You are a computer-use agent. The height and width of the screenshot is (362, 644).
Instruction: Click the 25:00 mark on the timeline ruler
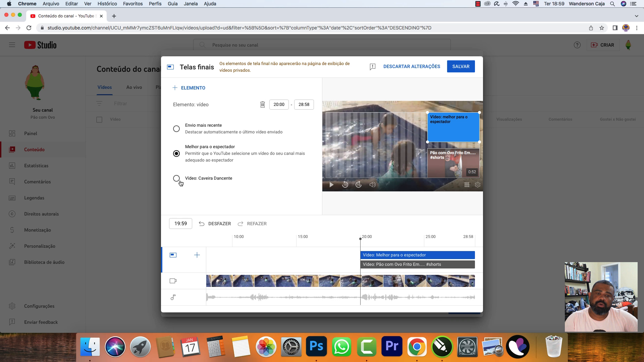pos(430,237)
